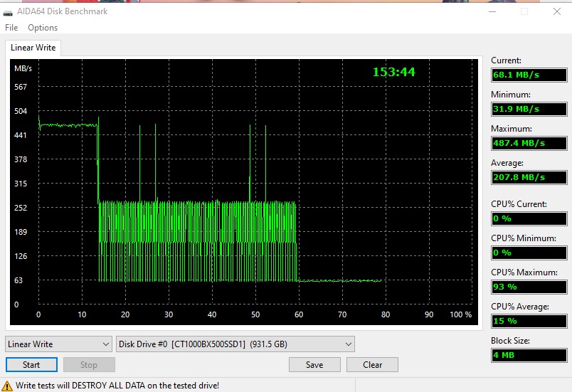
Task: Open the Disk Drive #0 selection dropdown
Action: [x=235, y=344]
